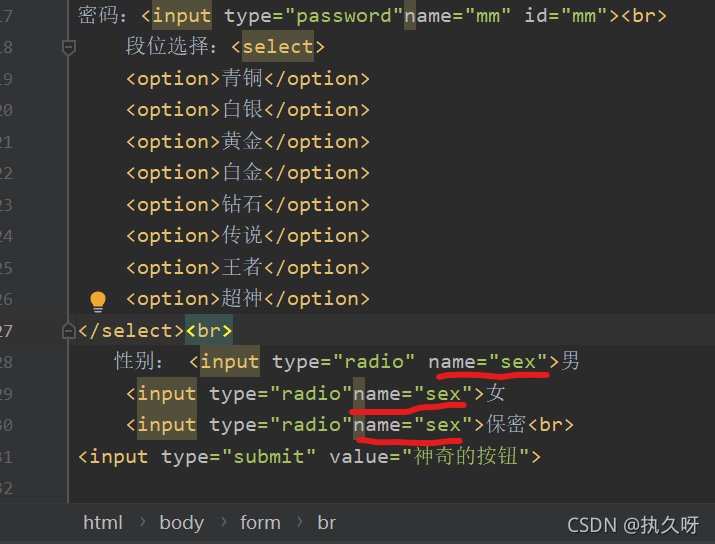
Task: Click the opening <select> tag text
Action: click(x=278, y=47)
